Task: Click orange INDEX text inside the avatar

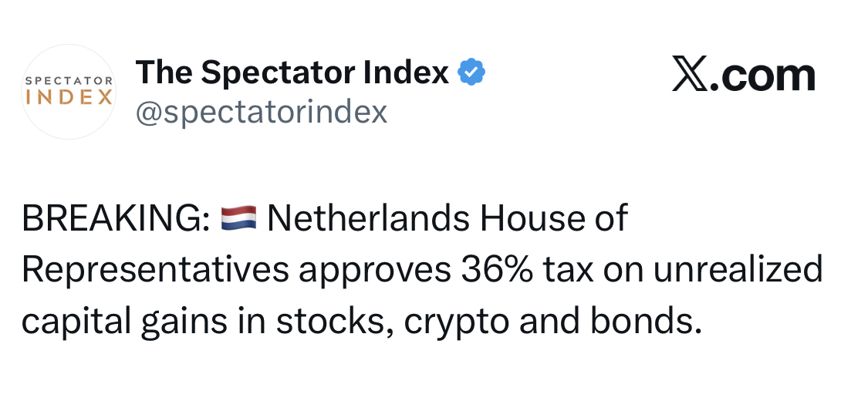Action: point(69,98)
